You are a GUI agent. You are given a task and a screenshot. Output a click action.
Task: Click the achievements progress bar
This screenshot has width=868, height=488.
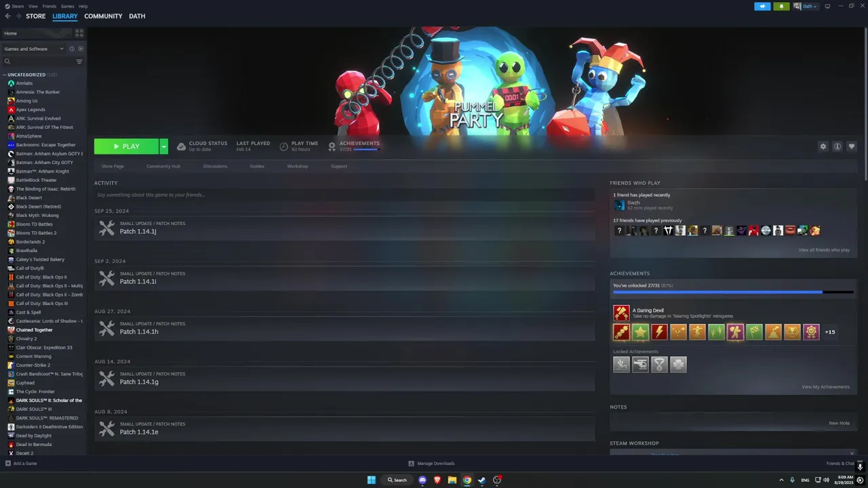pos(732,292)
